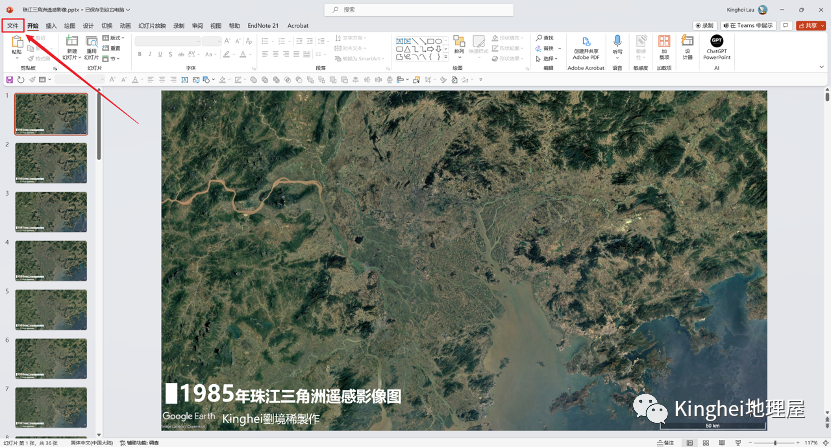Image resolution: width=832 pixels, height=448 pixels.
Task: Click the Arrange (排列) shapes icon
Action: coord(459,42)
